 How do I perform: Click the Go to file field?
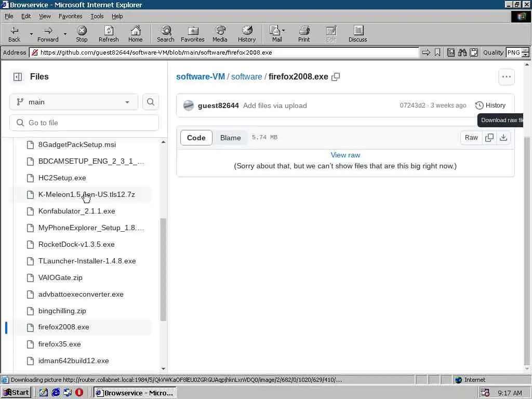[x=84, y=123]
